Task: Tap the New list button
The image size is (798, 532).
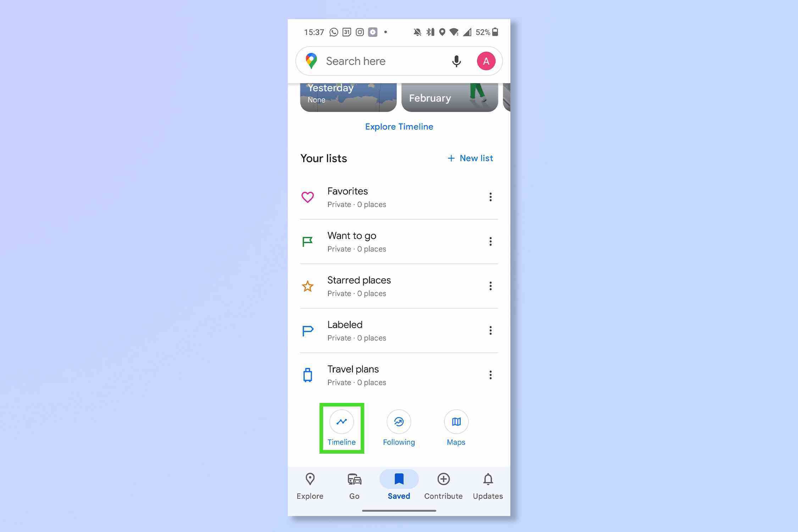Action: (470, 158)
